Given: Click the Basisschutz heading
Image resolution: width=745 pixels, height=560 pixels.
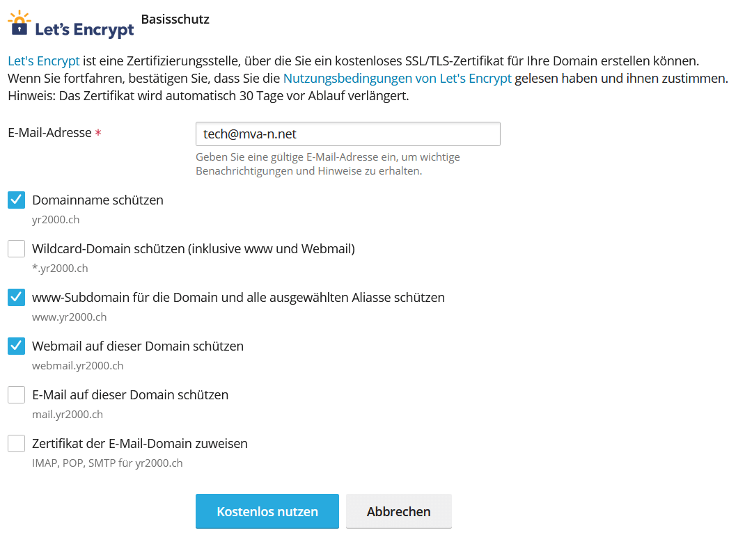Looking at the screenshot, I should tap(175, 19).
